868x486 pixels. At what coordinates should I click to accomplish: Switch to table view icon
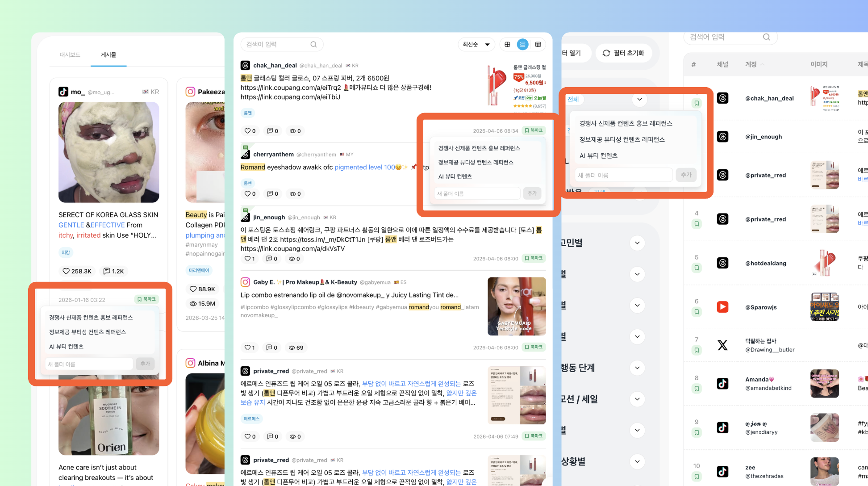(538, 44)
